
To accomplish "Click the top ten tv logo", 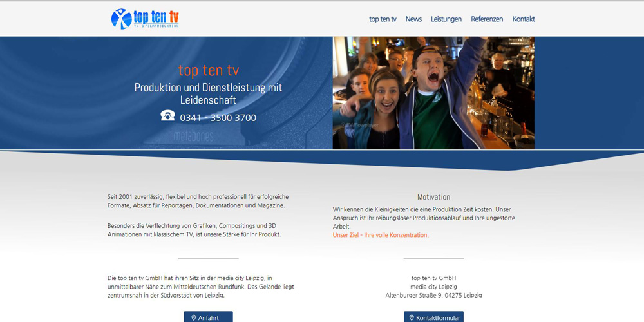I will click(145, 19).
